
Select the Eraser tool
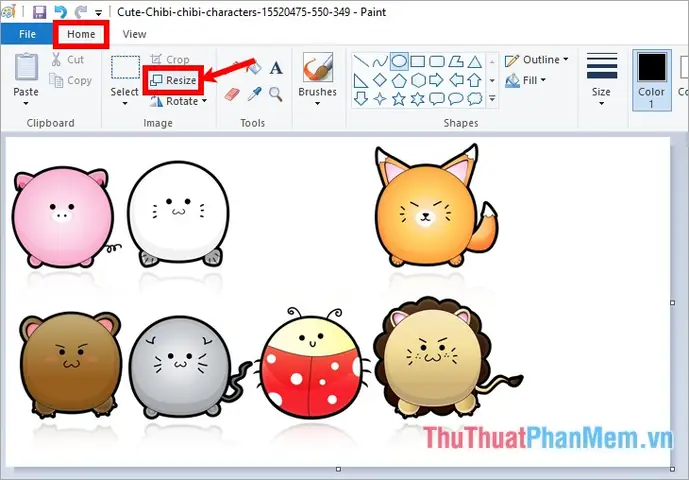pyautogui.click(x=232, y=94)
